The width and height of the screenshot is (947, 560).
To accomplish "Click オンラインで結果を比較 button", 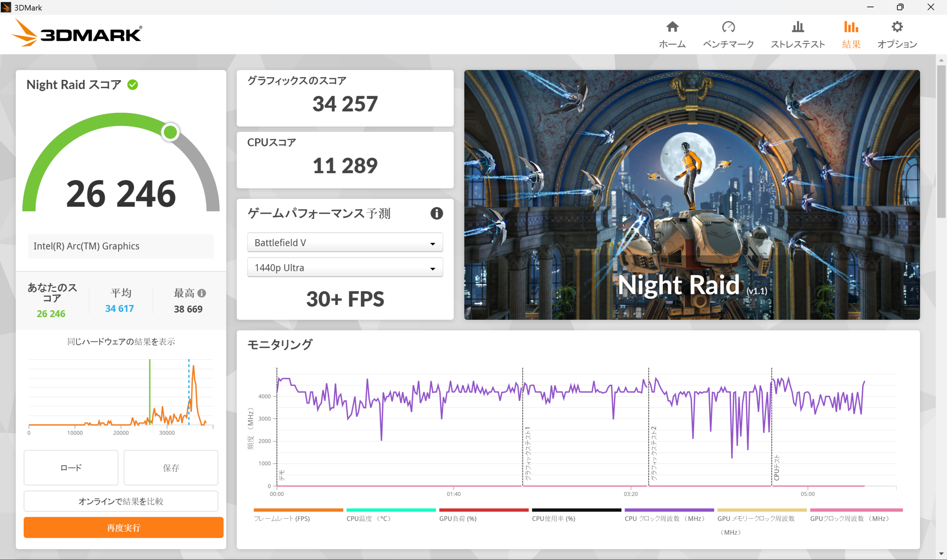I will pos(121,501).
